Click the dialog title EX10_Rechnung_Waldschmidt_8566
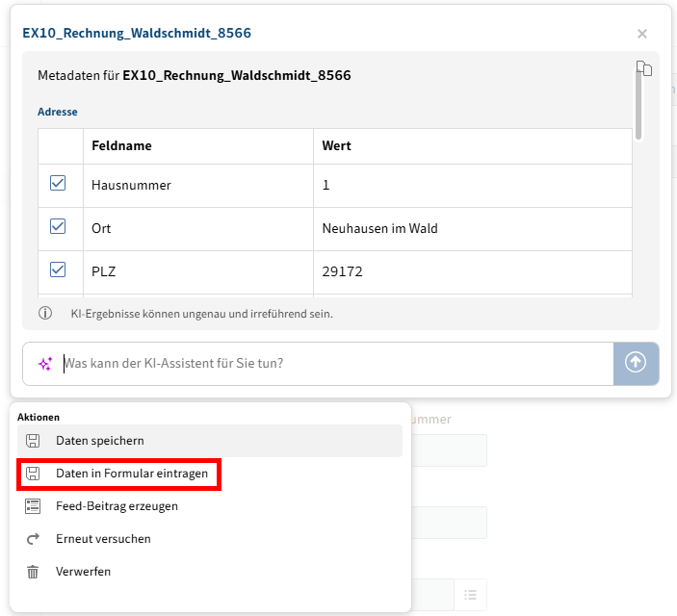 pyautogui.click(x=137, y=34)
